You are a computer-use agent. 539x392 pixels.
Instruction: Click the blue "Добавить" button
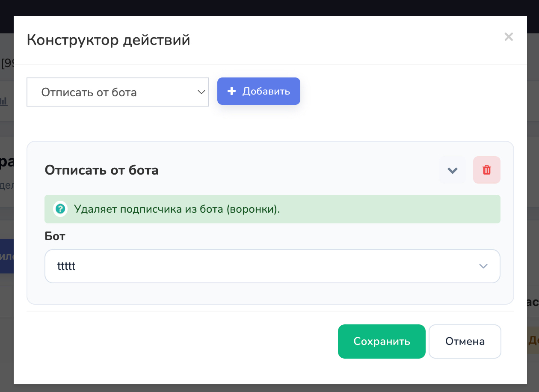[259, 91]
